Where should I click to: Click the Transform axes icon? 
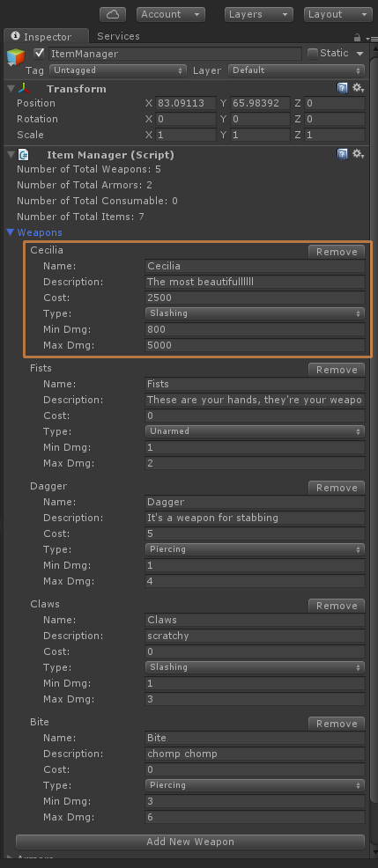[25, 89]
